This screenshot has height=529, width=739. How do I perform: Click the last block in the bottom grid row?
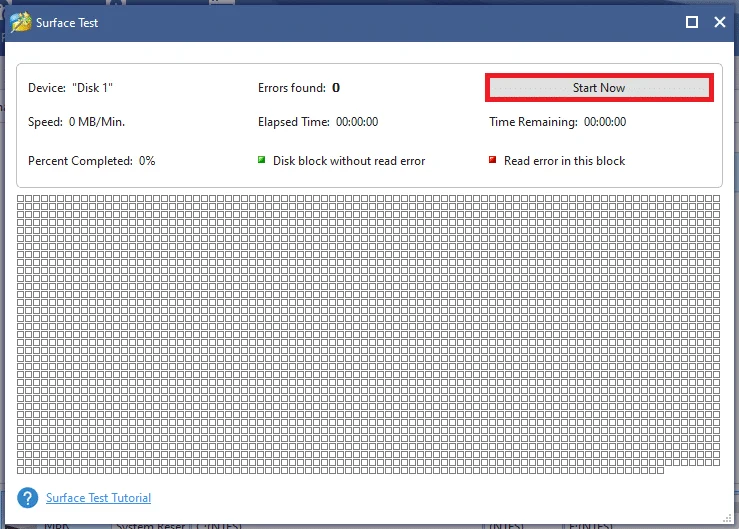point(660,471)
